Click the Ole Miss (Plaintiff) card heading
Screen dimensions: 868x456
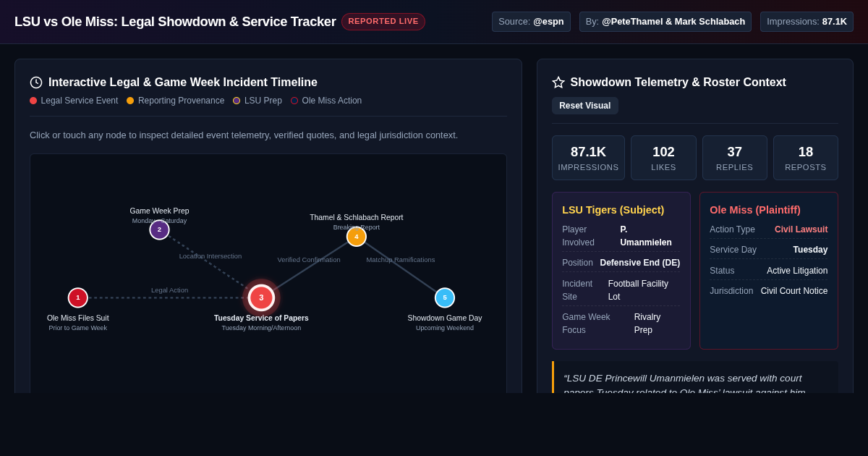(755, 210)
